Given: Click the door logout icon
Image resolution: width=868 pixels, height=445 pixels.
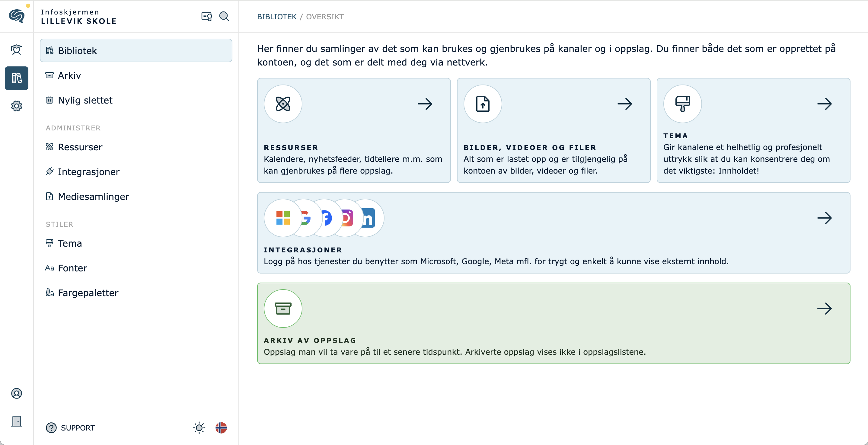Looking at the screenshot, I should [x=16, y=421].
